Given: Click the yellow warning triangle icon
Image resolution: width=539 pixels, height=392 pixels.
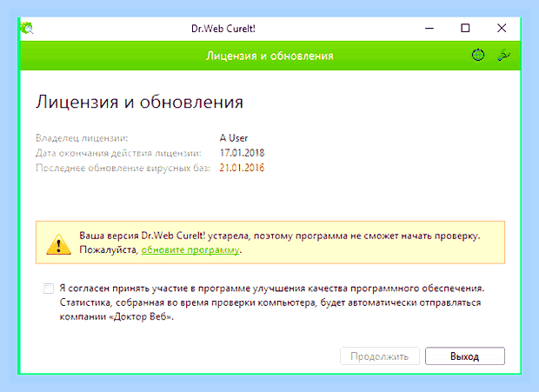Looking at the screenshot, I should click(x=58, y=244).
